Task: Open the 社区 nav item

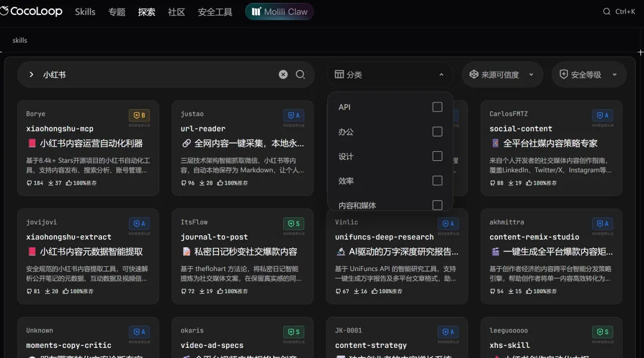Action: [x=176, y=12]
